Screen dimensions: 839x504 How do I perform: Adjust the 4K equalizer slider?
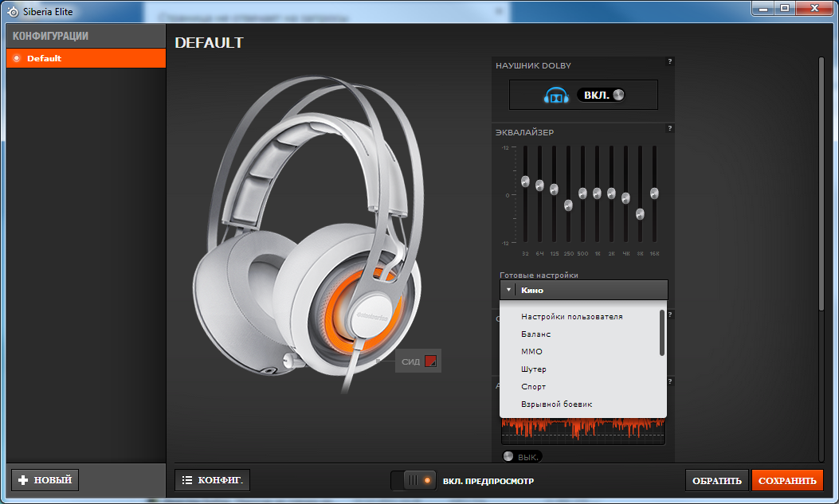click(625, 197)
